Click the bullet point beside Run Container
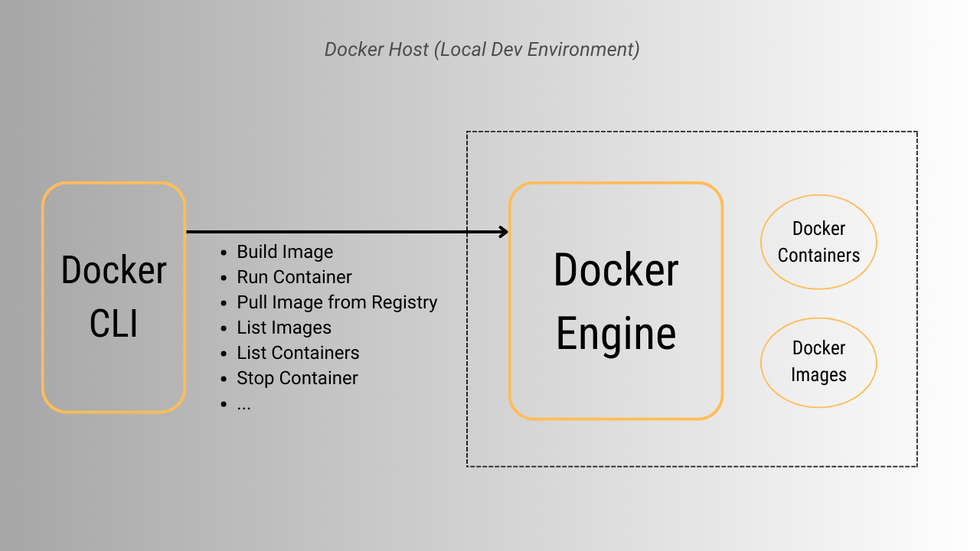 click(222, 277)
